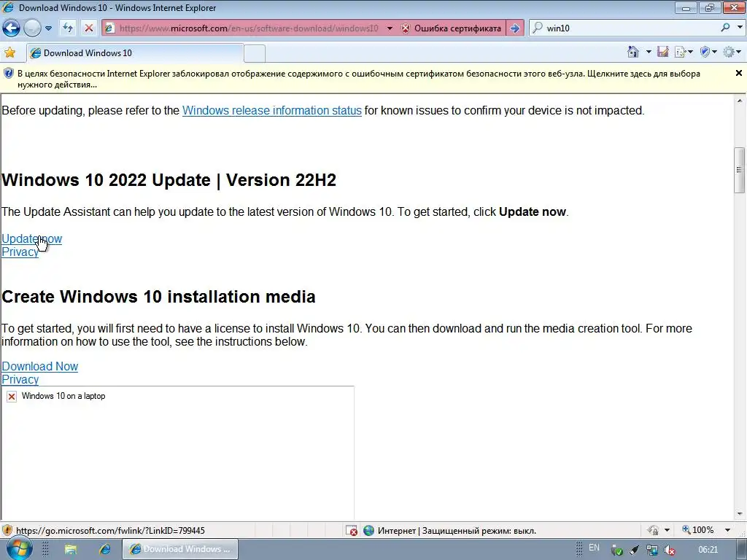Image resolution: width=747 pixels, height=560 pixels.
Task: Click the Refresh page icon
Action: pos(68,28)
